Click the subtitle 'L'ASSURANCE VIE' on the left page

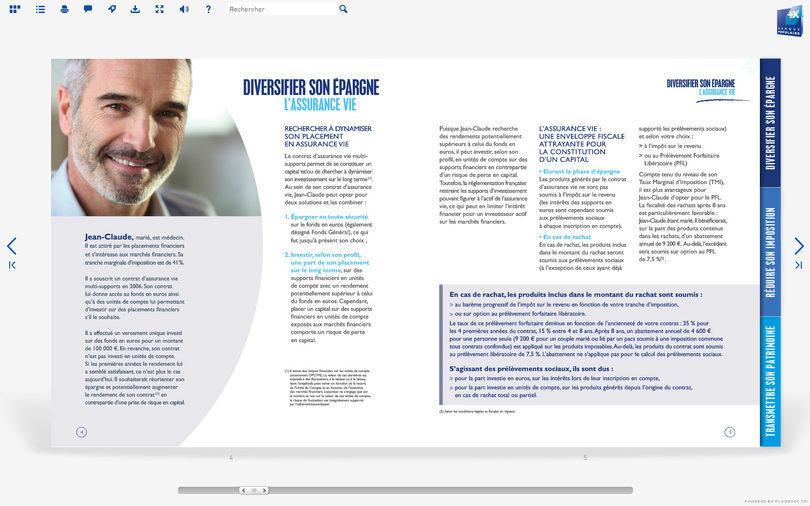pyautogui.click(x=320, y=105)
